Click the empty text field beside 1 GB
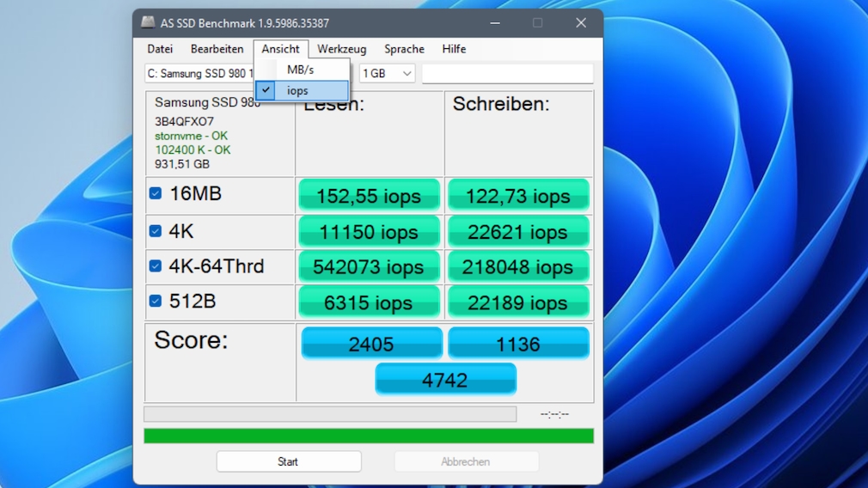 tap(507, 74)
